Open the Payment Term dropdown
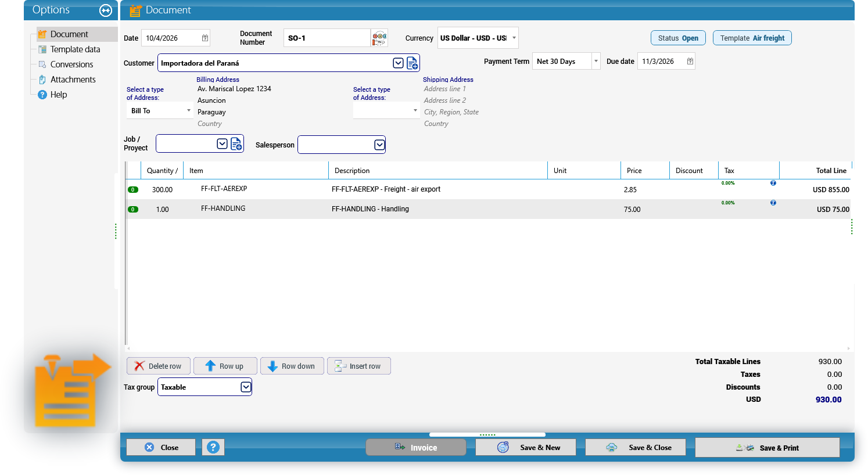The image size is (868, 475). tap(596, 61)
